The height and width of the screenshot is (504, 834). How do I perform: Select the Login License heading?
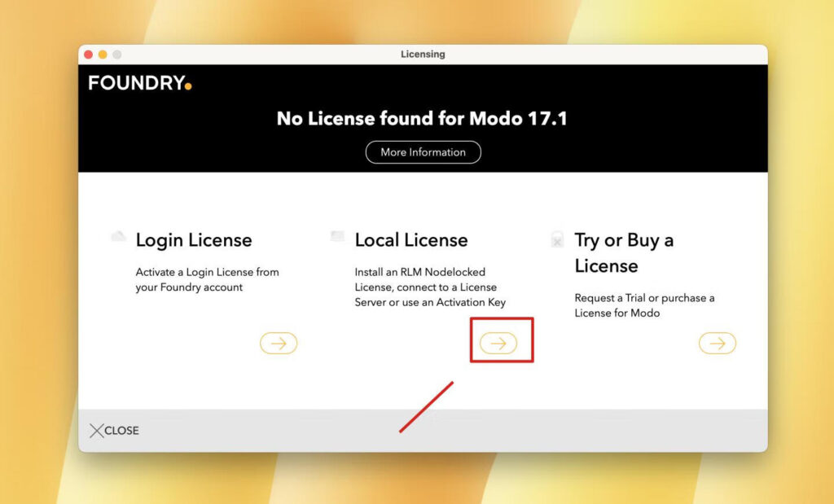coord(194,240)
